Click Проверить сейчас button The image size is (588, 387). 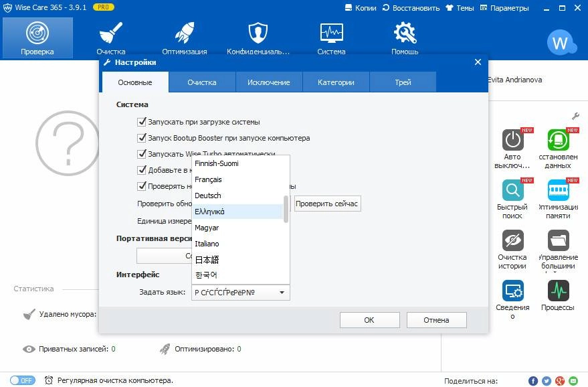pyautogui.click(x=327, y=204)
